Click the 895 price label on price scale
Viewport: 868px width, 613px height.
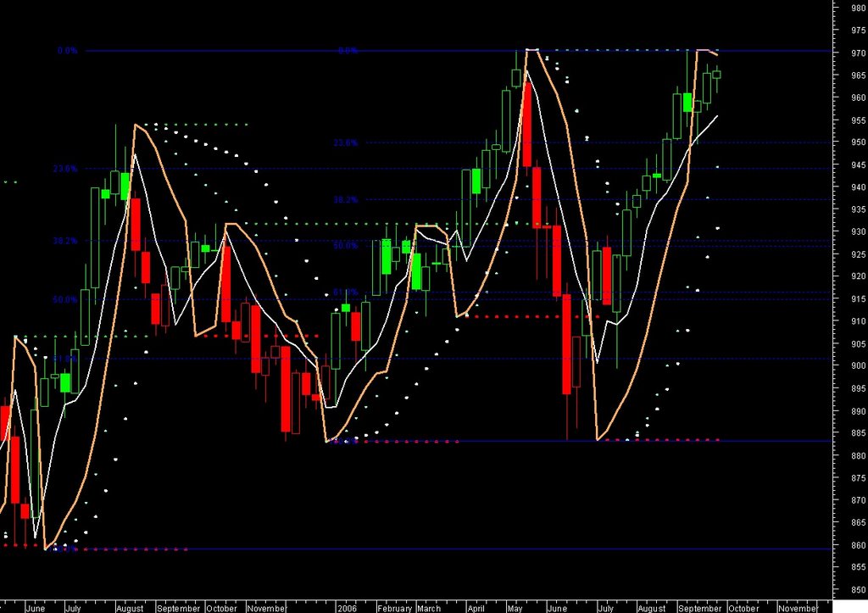point(858,388)
